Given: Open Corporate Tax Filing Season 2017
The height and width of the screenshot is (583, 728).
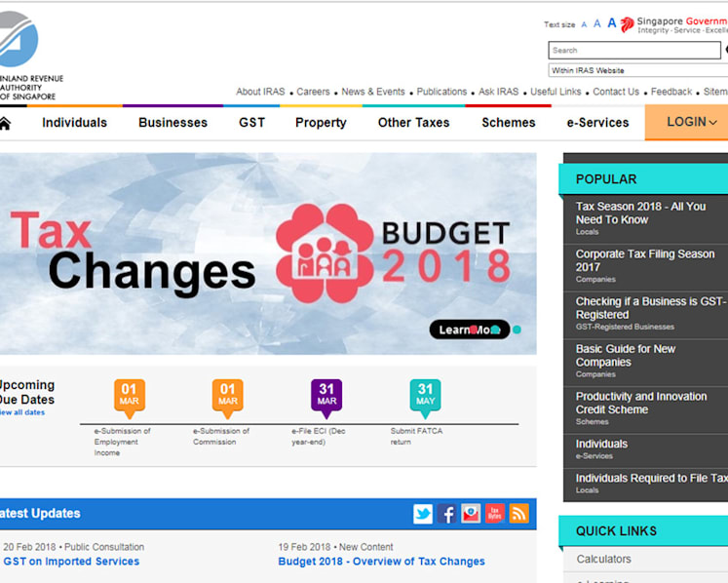Looking at the screenshot, I should [645, 260].
